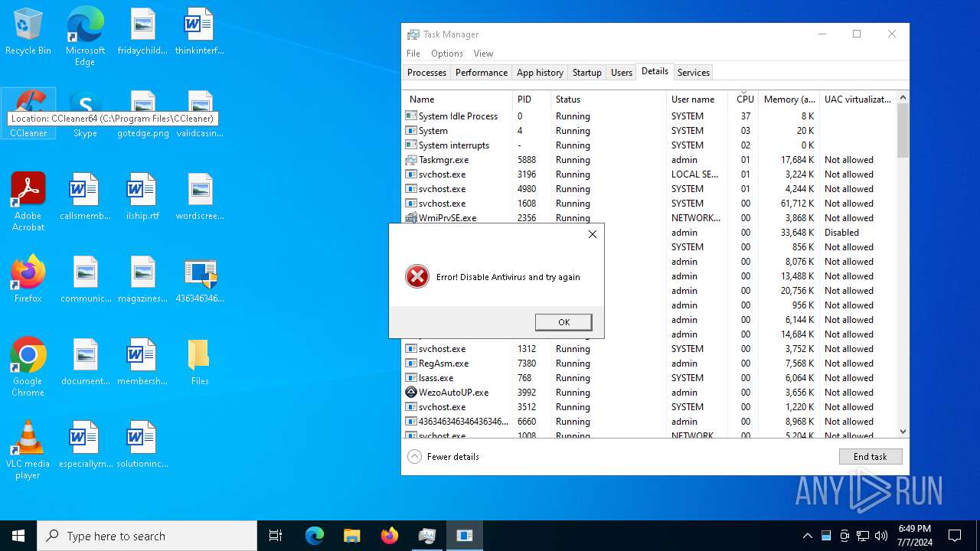Open Edge from the taskbar
This screenshot has height=551, width=980.
[x=315, y=536]
